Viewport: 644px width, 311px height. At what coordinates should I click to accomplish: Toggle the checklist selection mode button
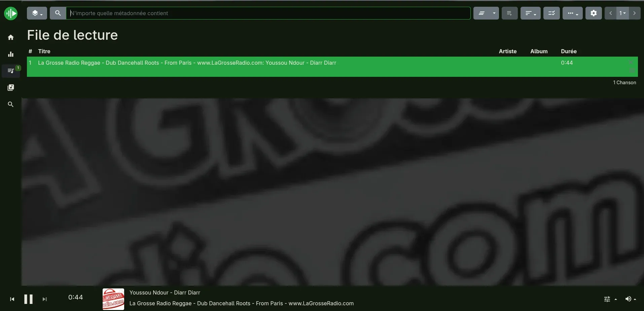551,13
